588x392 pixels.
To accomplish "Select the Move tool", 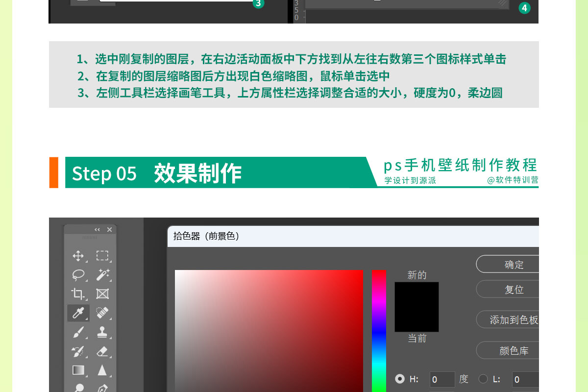I will 78,256.
